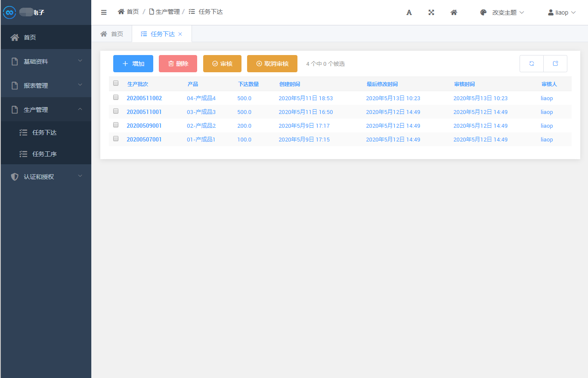Click the palette theme icon

483,12
